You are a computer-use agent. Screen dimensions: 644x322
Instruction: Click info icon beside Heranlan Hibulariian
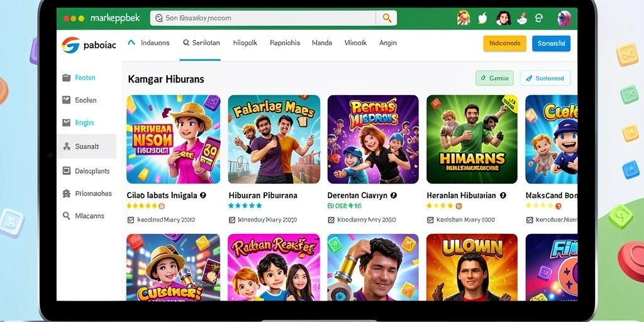[x=503, y=196]
